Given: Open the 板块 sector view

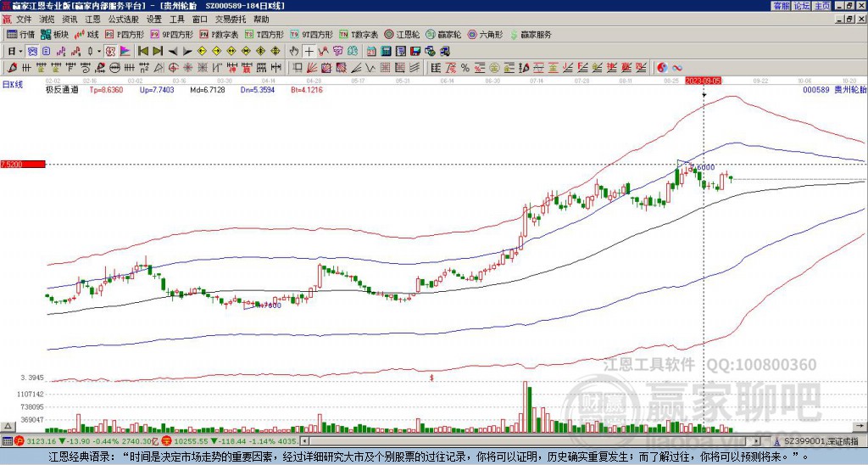Looking at the screenshot, I should [x=54, y=34].
